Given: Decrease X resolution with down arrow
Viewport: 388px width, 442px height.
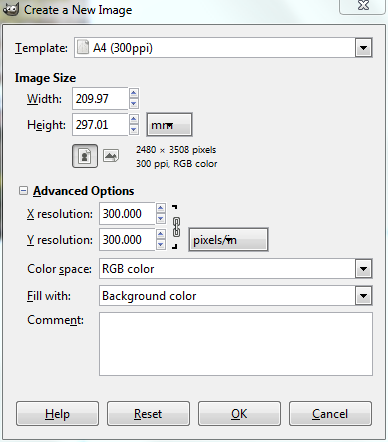Looking at the screenshot, I should pyautogui.click(x=161, y=219).
